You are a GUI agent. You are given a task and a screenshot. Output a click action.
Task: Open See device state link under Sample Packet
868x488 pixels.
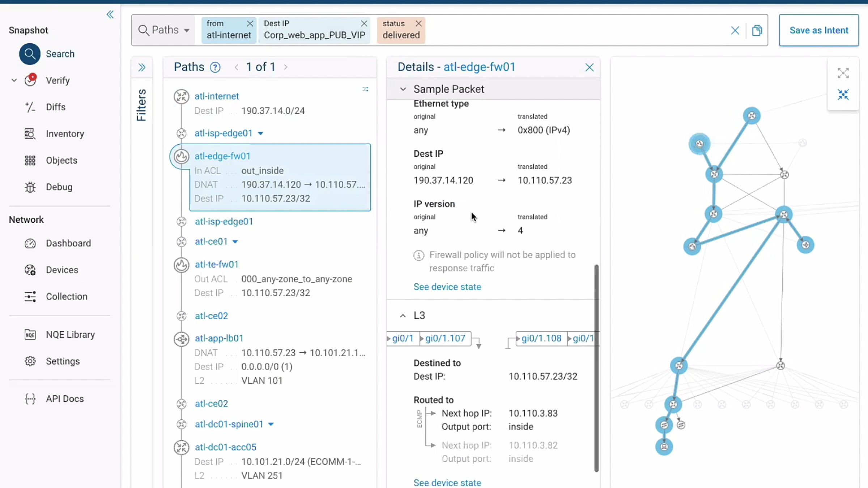pyautogui.click(x=447, y=287)
